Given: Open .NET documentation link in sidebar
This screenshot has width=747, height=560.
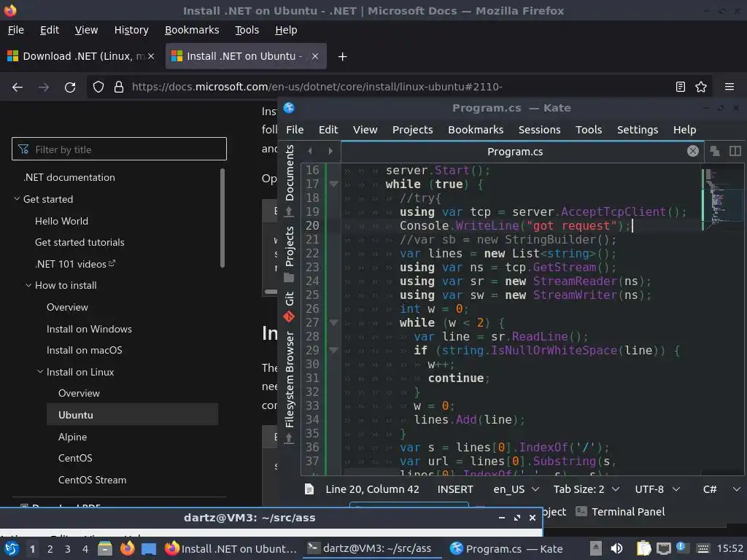Looking at the screenshot, I should pyautogui.click(x=69, y=177).
